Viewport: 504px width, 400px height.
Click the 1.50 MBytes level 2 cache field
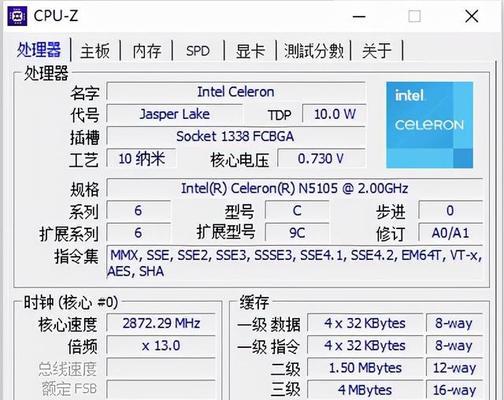tap(365, 368)
